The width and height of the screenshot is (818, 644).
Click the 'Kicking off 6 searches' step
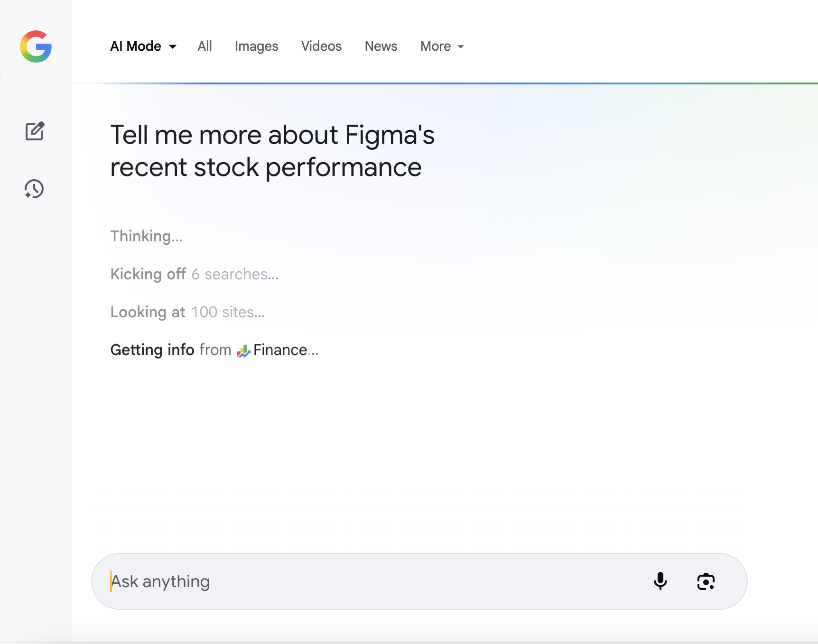(194, 274)
